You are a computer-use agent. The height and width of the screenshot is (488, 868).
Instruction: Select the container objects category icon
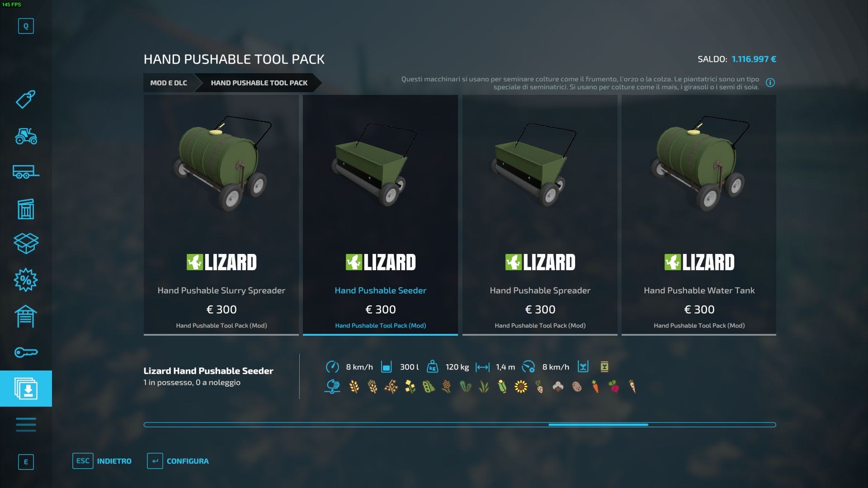(x=26, y=209)
